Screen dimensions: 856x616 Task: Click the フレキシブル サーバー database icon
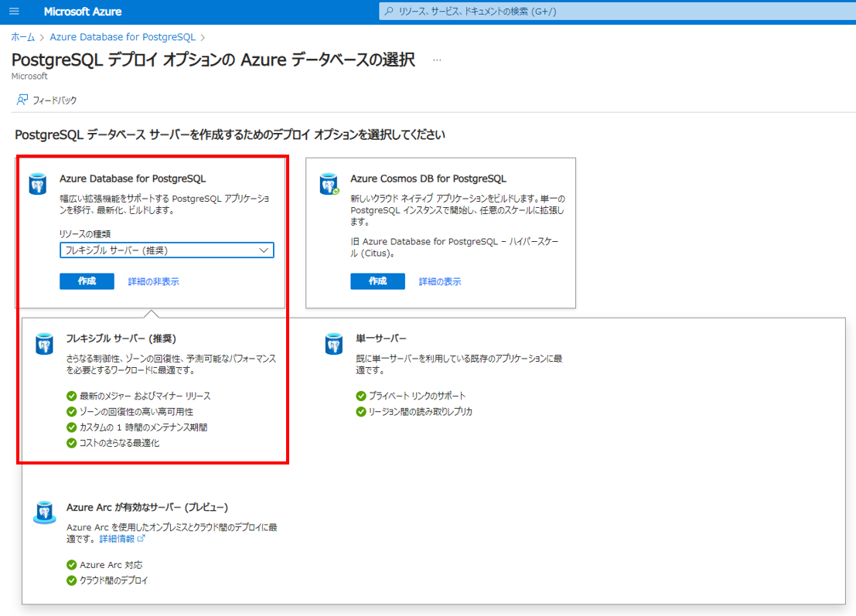(x=44, y=344)
